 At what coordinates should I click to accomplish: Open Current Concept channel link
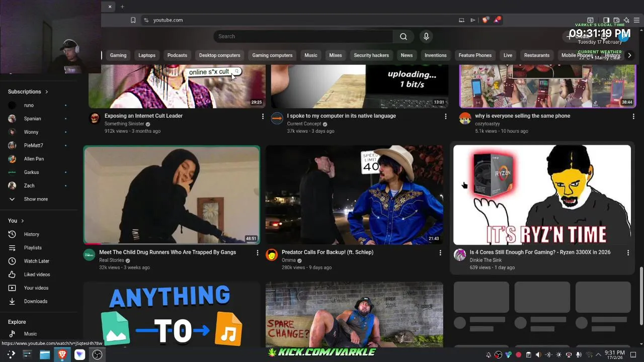304,124
